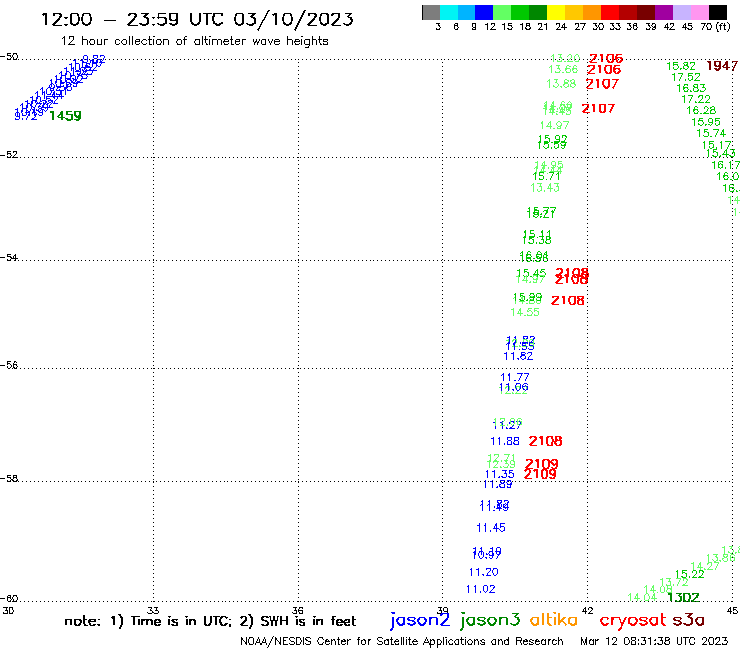Click the note about UTC time and SWH feet

point(210,621)
